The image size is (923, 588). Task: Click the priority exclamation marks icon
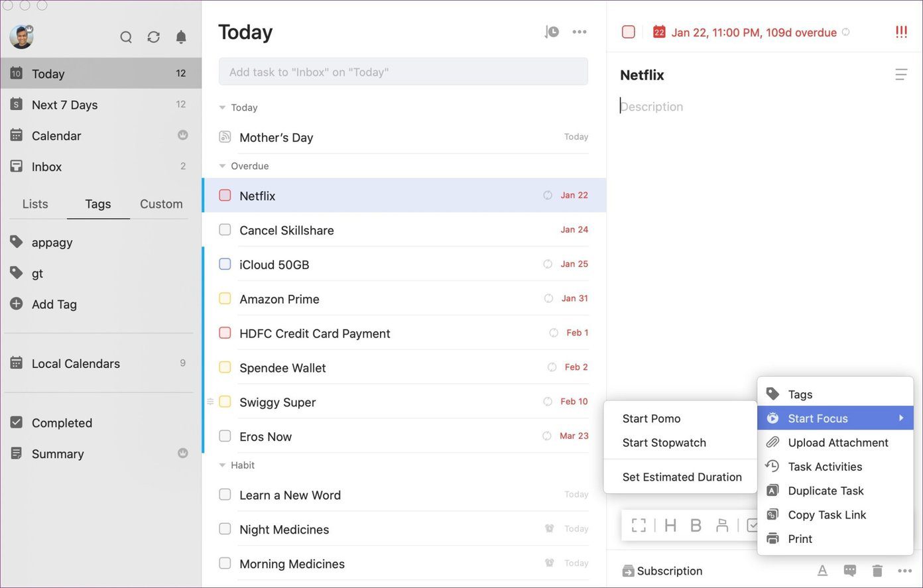click(901, 32)
